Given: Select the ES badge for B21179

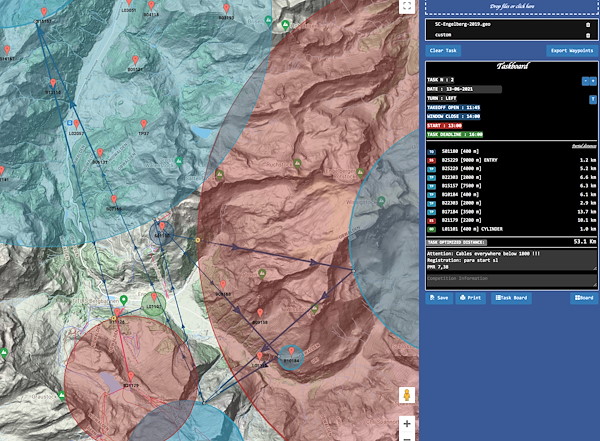Looking at the screenshot, I should pyautogui.click(x=431, y=219).
